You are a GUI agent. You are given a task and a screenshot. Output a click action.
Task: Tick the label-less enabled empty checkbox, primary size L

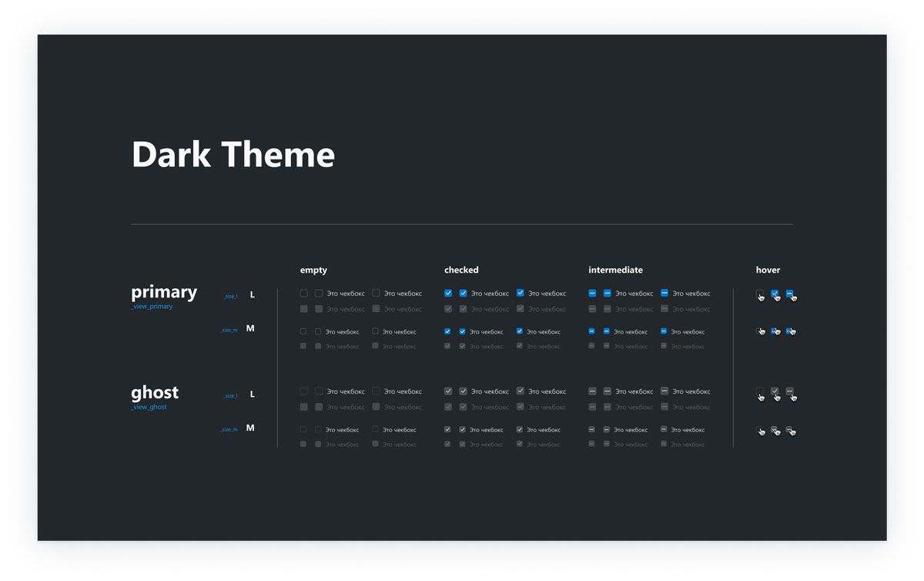tap(303, 294)
